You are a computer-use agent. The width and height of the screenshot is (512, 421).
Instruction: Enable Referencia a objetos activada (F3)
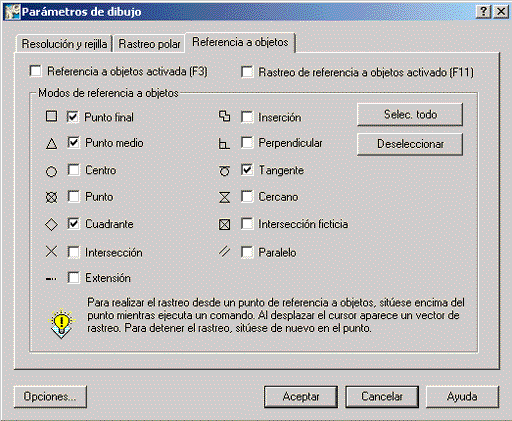click(35, 71)
